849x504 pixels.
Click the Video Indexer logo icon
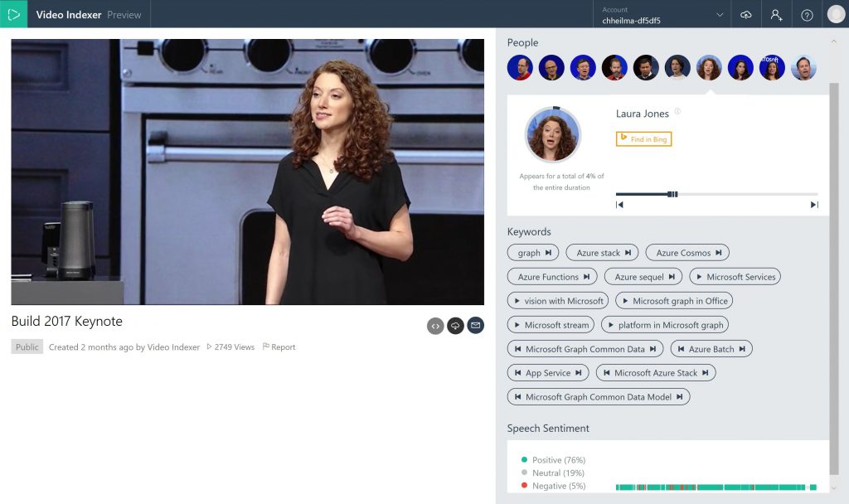[13, 14]
